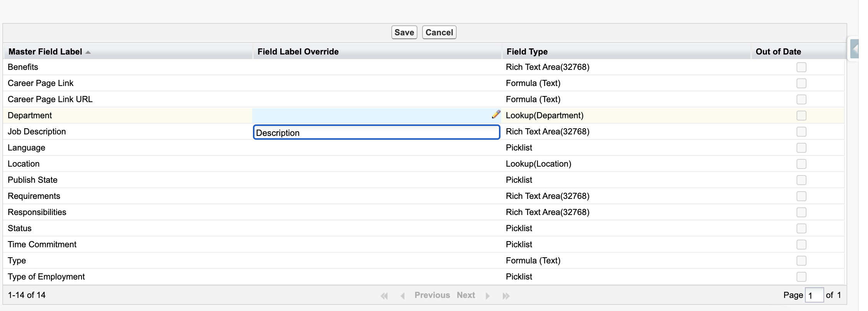Image resolution: width=868 pixels, height=311 pixels.
Task: Tick Out of Date checkbox for Status
Action: coord(801,228)
